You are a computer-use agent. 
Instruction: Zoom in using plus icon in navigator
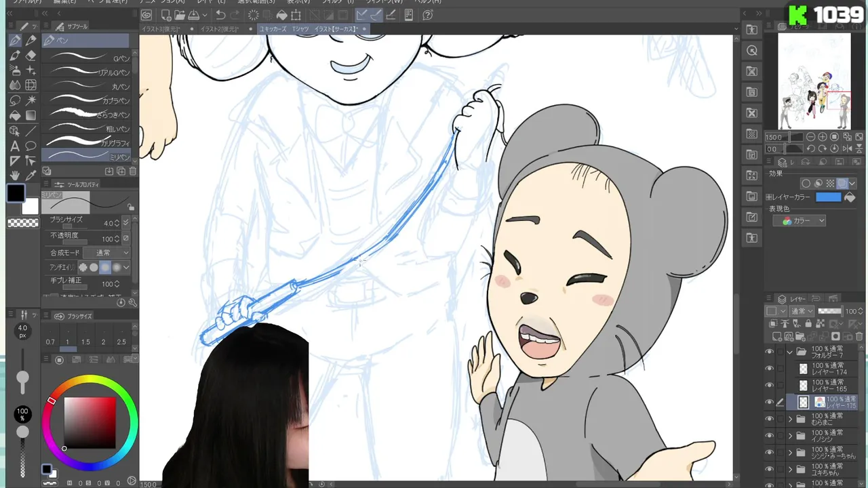click(x=823, y=137)
